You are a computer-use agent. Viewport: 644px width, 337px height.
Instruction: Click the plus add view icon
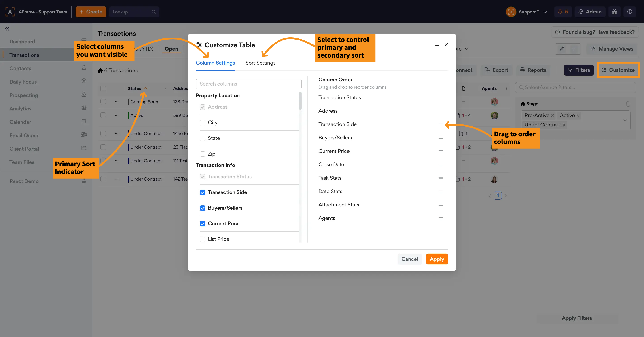coord(574,49)
